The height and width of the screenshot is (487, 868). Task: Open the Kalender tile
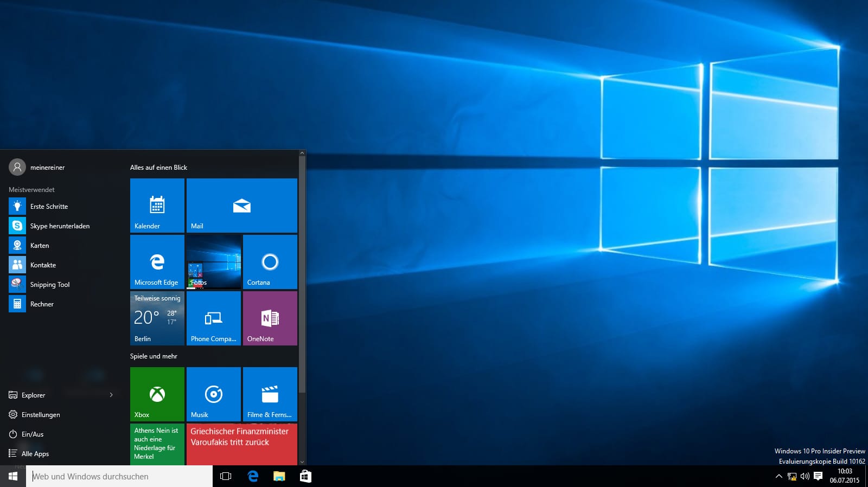pyautogui.click(x=157, y=206)
